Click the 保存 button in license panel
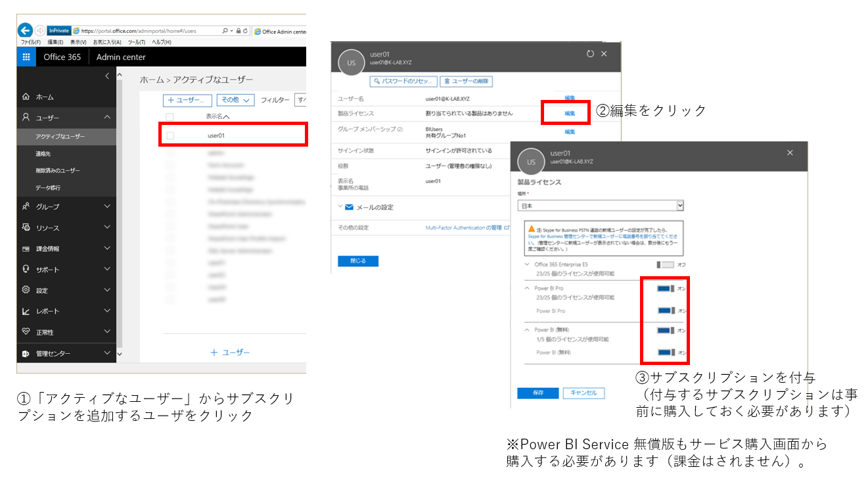 click(x=538, y=393)
